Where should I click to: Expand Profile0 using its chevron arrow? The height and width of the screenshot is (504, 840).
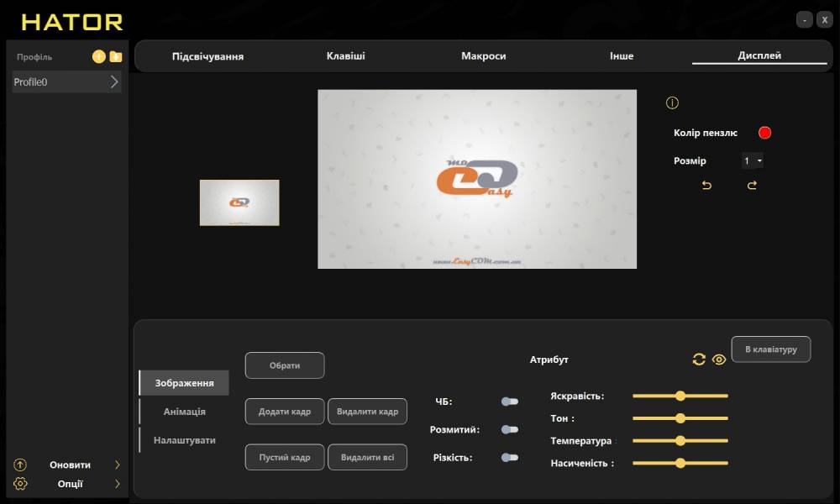(114, 82)
